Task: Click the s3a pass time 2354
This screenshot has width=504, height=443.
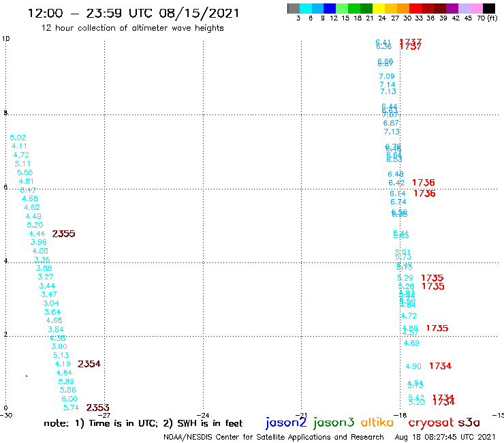Action: click(x=89, y=364)
